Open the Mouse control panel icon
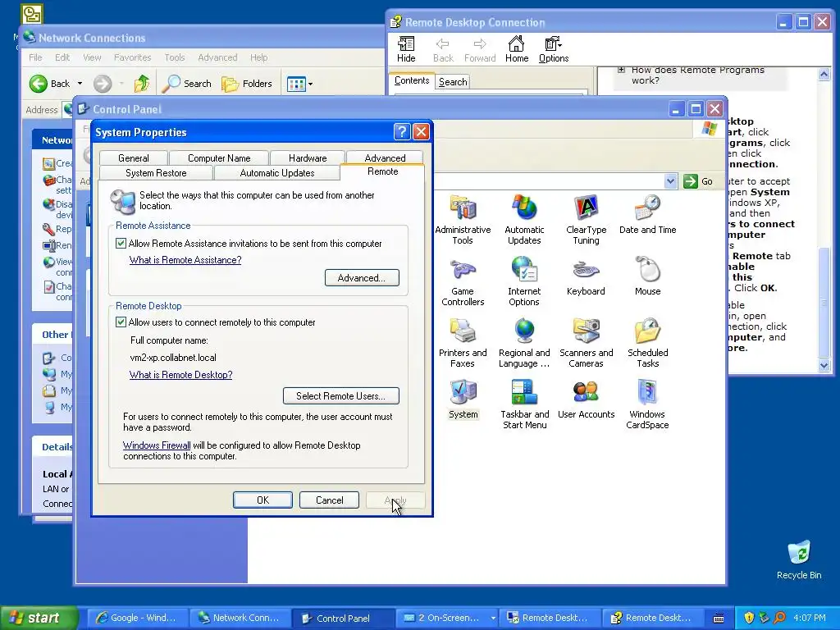Screen dimensions: 840x630 [x=648, y=276]
